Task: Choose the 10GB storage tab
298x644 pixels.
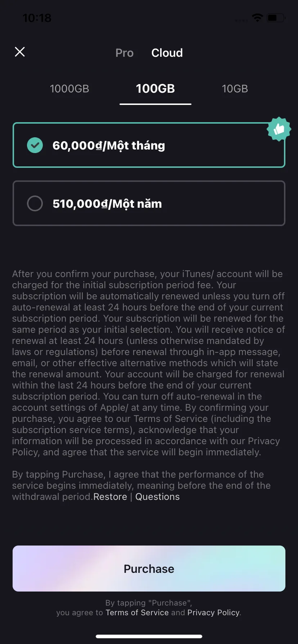Action: point(235,89)
